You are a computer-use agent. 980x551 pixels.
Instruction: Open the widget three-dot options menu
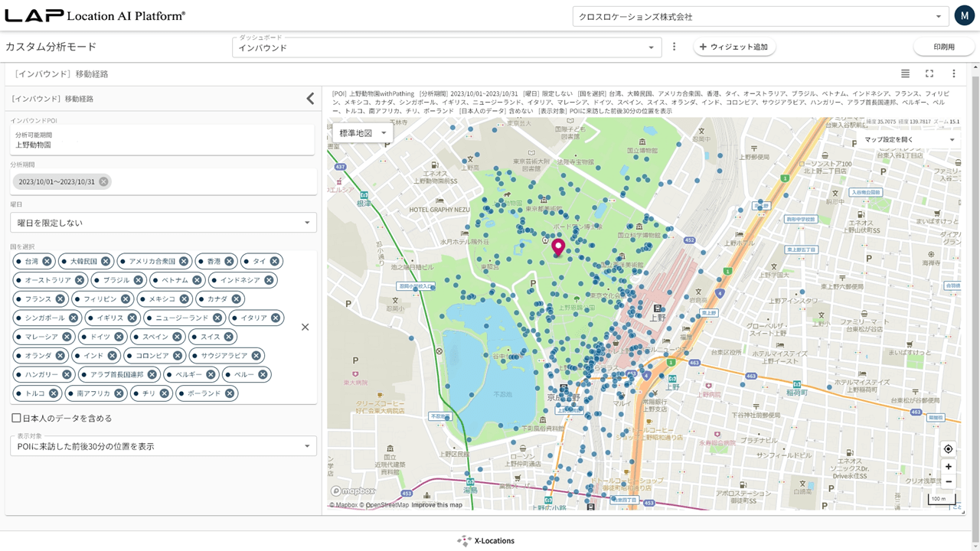(x=954, y=73)
